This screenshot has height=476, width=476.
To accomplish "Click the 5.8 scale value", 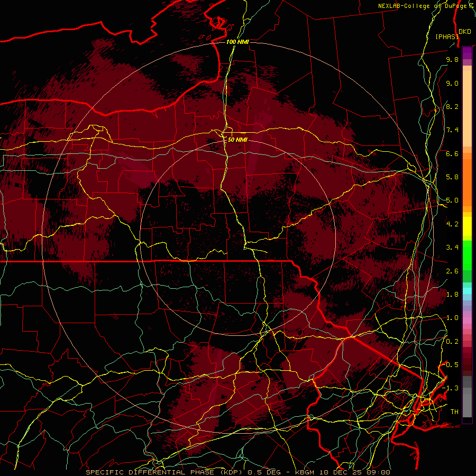I will [x=452, y=177].
